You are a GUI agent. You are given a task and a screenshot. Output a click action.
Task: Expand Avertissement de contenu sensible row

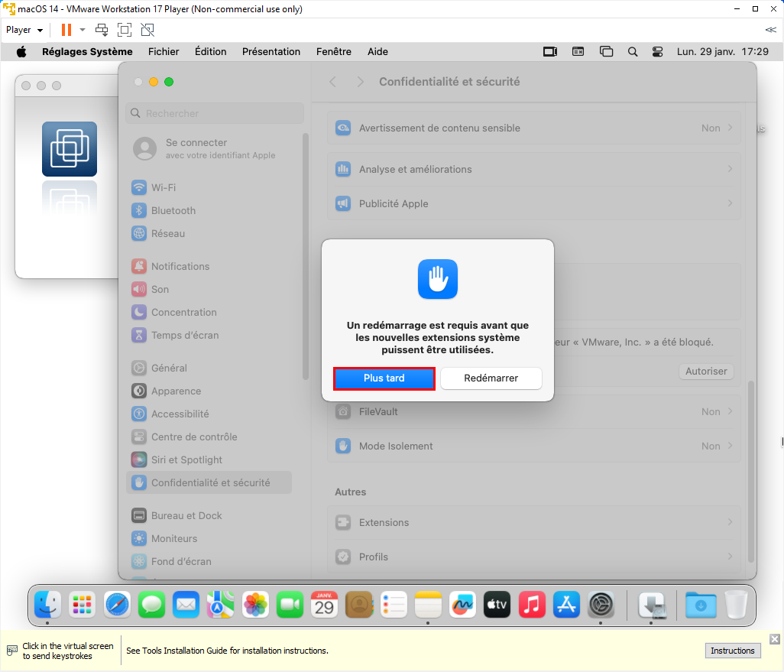point(534,128)
